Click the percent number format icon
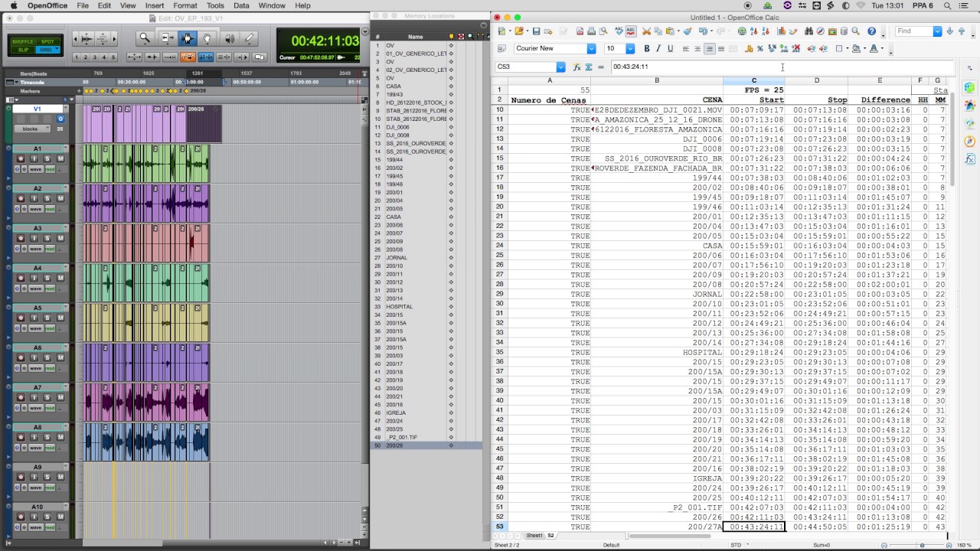 [x=760, y=48]
